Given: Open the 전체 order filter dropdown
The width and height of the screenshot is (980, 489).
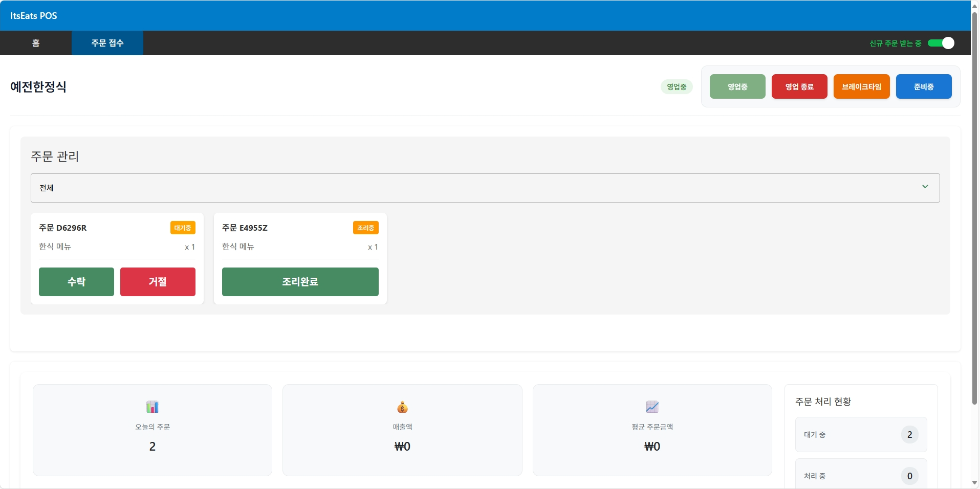Looking at the screenshot, I should pos(485,188).
